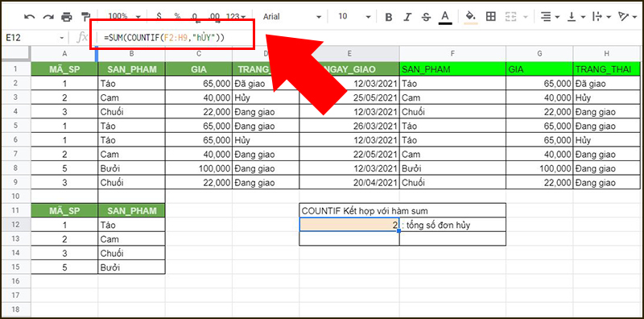Open the text color picker

tap(444, 17)
